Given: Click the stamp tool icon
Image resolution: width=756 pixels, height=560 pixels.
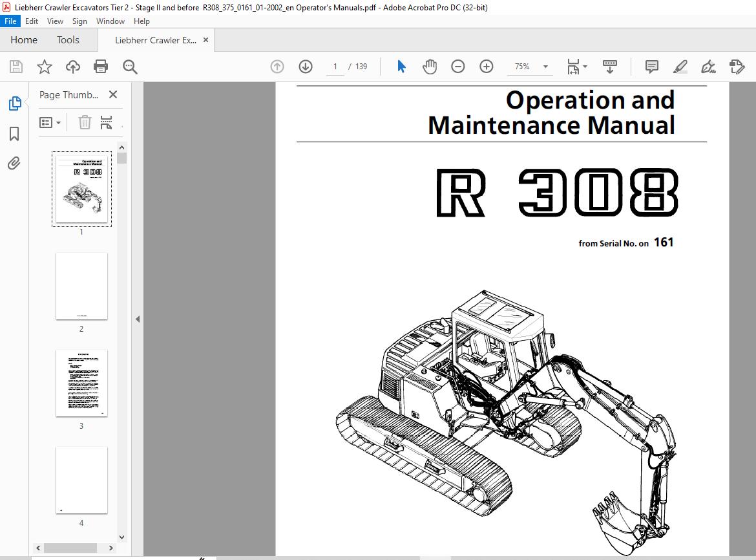Looking at the screenshot, I should [737, 67].
